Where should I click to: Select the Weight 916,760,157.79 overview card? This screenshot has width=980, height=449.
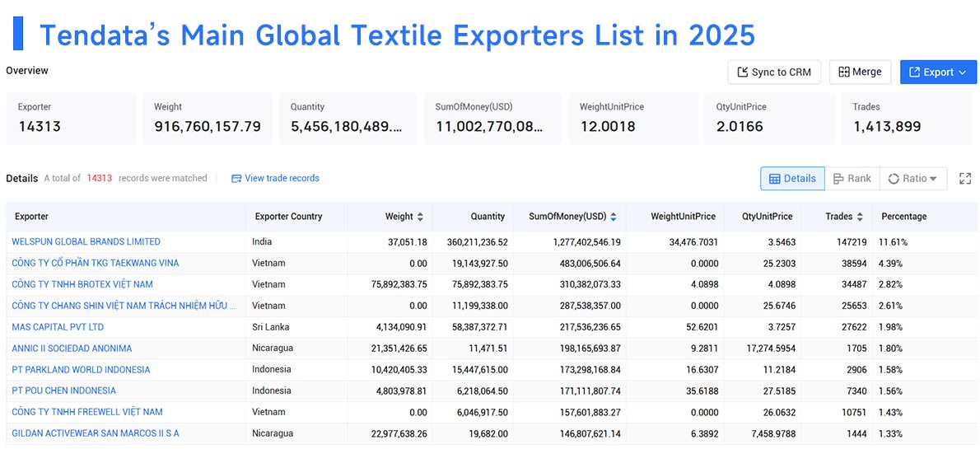click(x=208, y=118)
